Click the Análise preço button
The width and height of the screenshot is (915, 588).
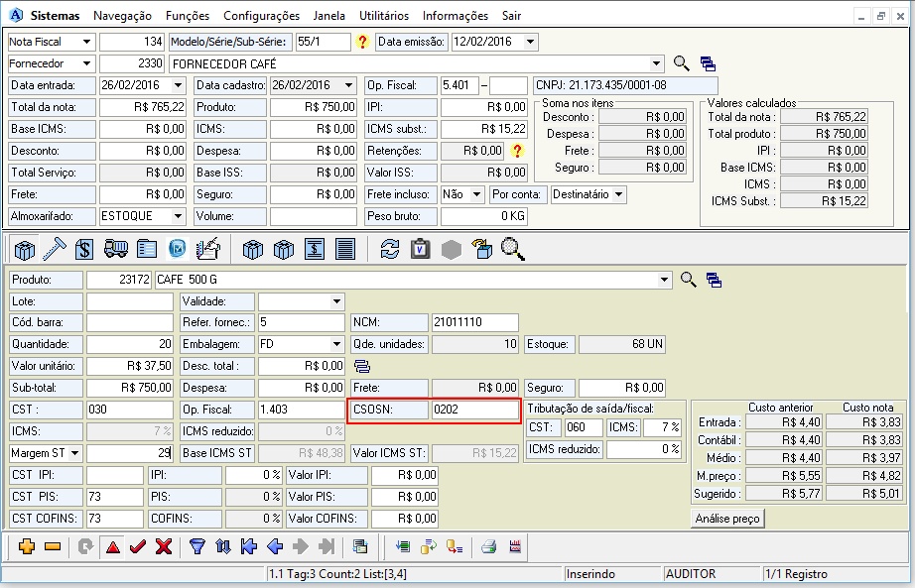[727, 518]
